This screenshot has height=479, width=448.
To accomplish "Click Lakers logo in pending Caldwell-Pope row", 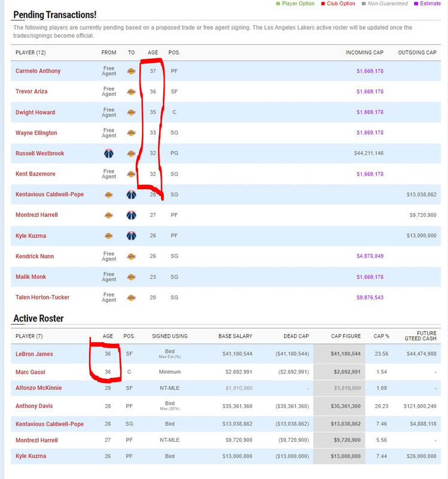I will (x=109, y=195).
